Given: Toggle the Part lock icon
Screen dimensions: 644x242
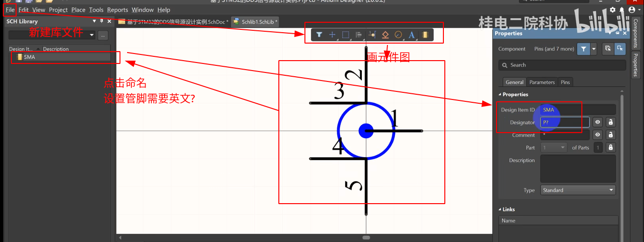Looking at the screenshot, I should [x=611, y=147].
